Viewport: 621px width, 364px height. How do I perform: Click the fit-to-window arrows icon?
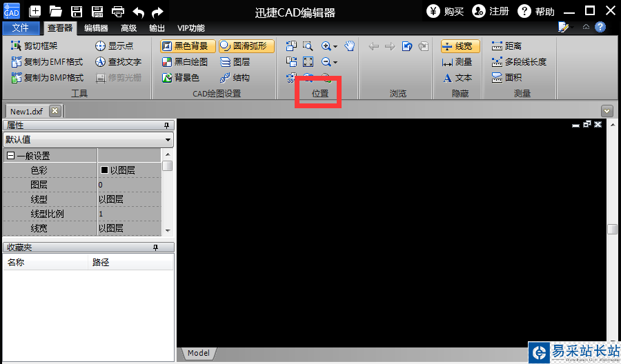tap(308, 62)
